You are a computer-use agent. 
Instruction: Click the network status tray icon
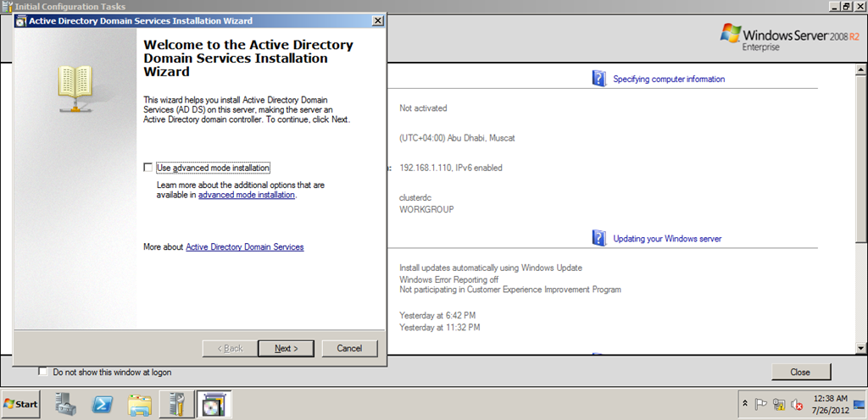pyautogui.click(x=779, y=405)
